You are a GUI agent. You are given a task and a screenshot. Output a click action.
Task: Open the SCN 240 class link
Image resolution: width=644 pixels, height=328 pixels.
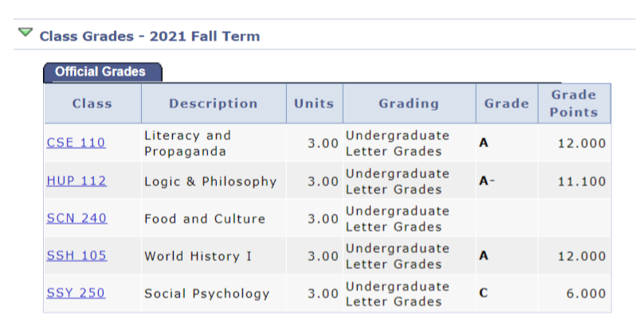pyautogui.click(x=77, y=218)
